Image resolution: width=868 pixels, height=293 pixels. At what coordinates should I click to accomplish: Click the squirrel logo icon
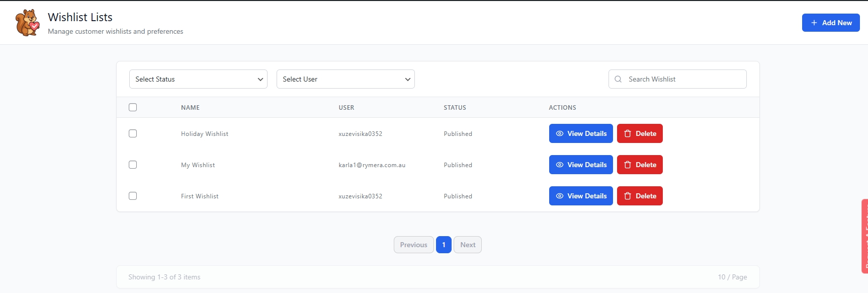tap(27, 23)
